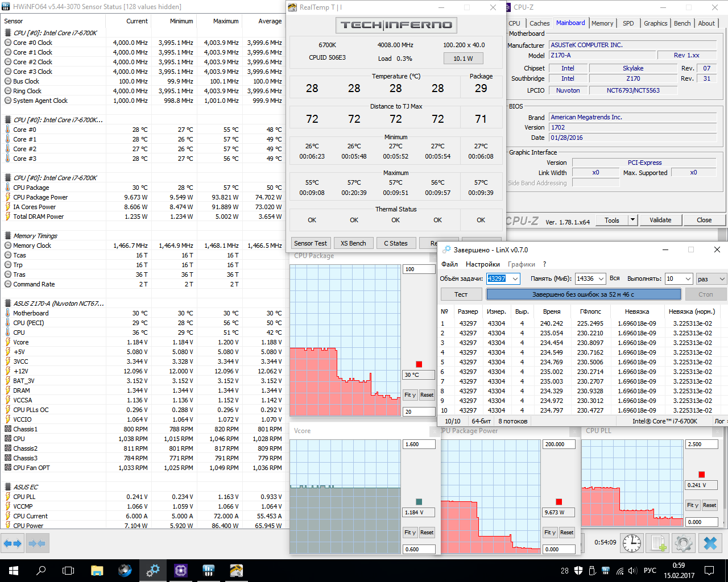Viewport: 728px width, 582px height.
Task: Click the Vcore graph maximum field 1.600
Action: pyautogui.click(x=419, y=444)
